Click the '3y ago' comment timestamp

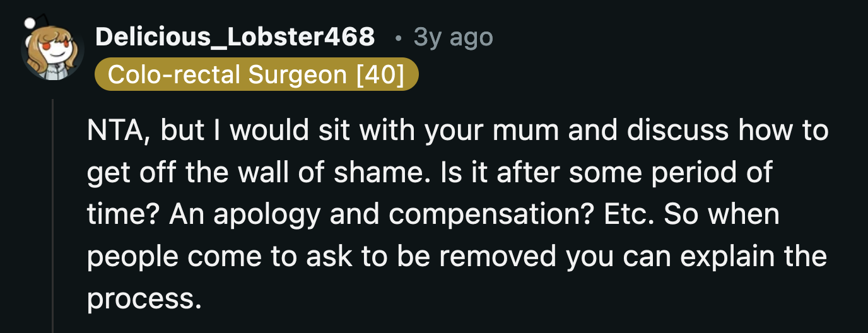453,38
